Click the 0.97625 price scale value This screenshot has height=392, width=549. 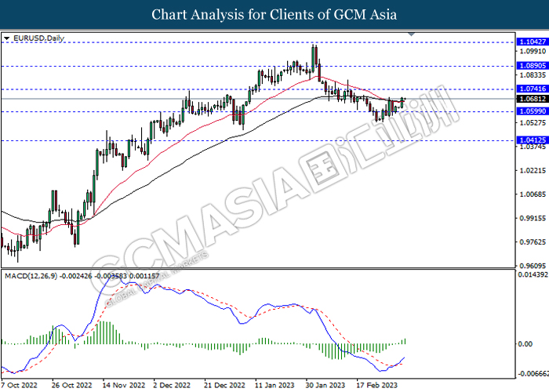click(533, 241)
